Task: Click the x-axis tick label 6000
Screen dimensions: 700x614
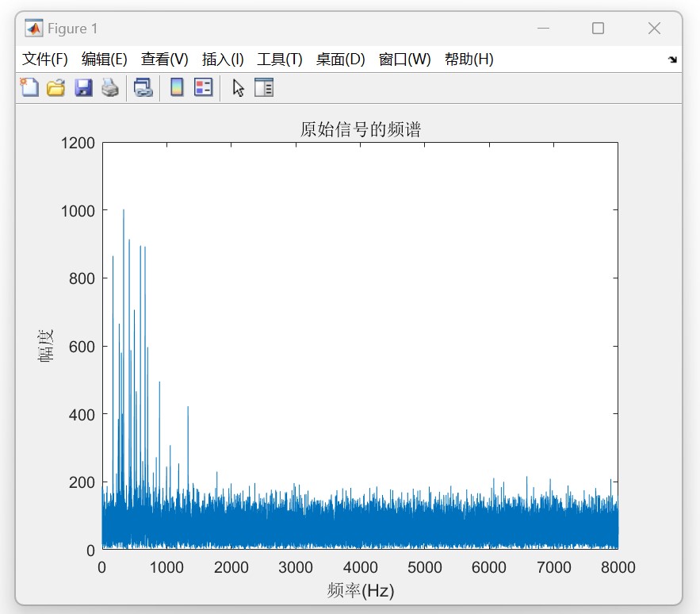Action: tap(489, 567)
